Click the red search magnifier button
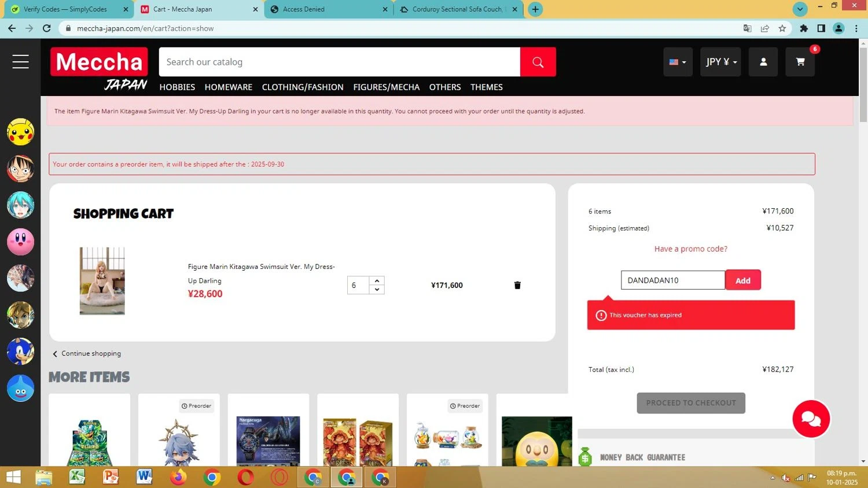 point(538,62)
